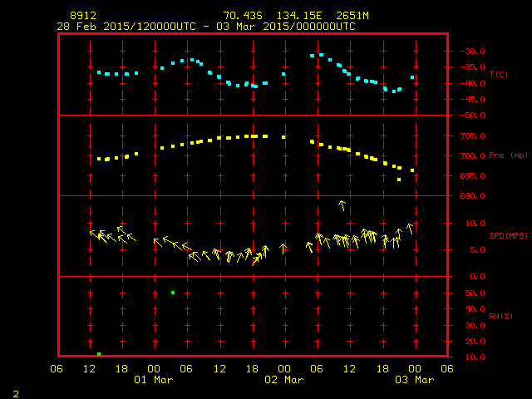Click the '20.0' humidity tick value

point(475,342)
